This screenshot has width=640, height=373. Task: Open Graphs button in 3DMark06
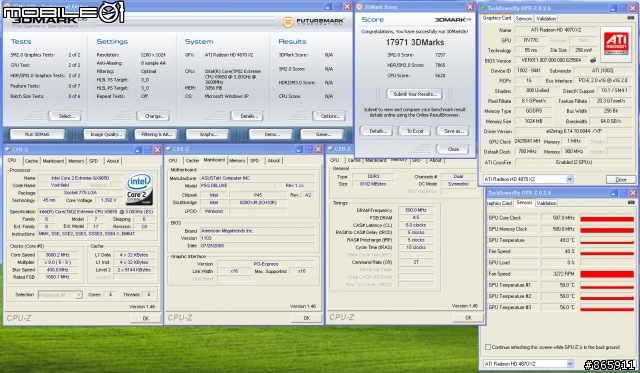click(x=208, y=134)
